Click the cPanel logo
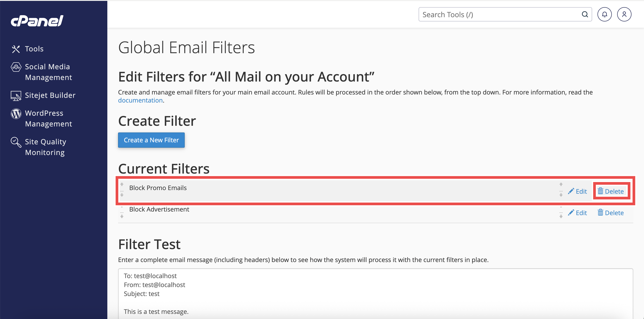Viewport: 644px width, 319px height. [x=37, y=21]
